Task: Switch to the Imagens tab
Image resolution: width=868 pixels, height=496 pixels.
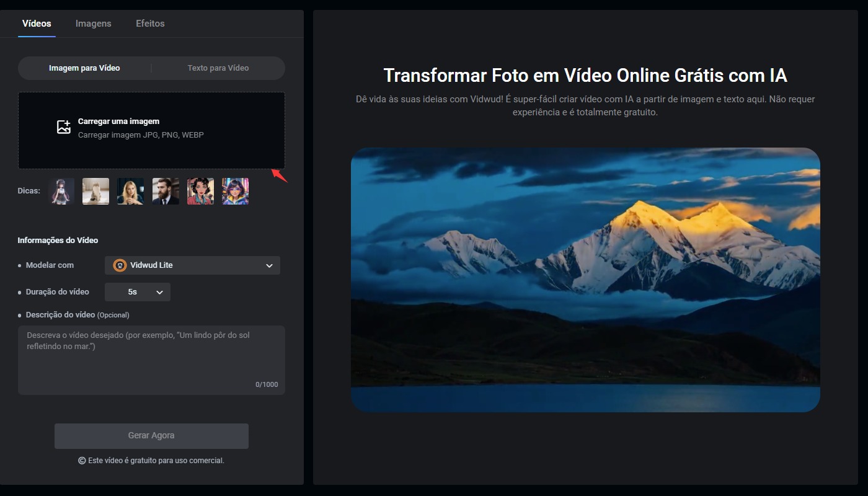Action: (x=93, y=23)
